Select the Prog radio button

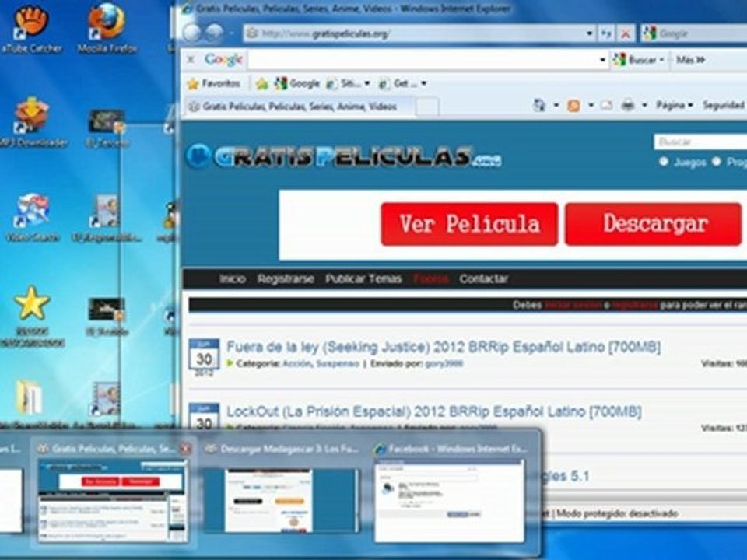pos(717,162)
